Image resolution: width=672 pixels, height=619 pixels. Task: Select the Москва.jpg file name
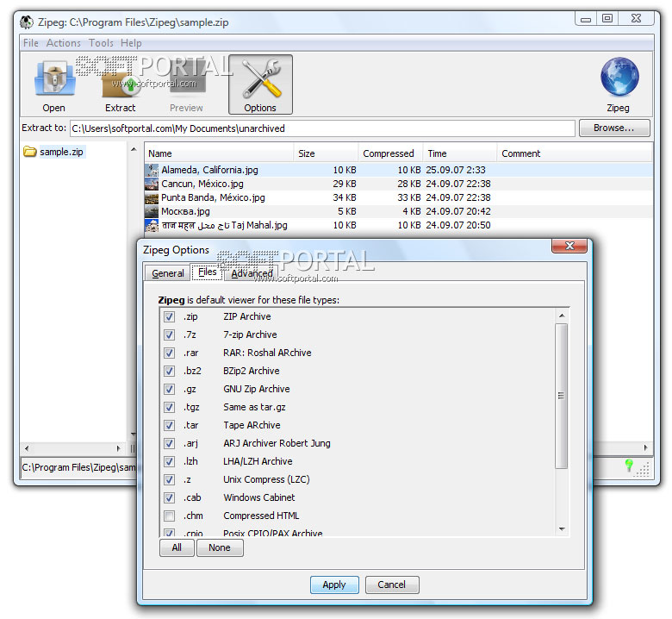click(x=185, y=211)
